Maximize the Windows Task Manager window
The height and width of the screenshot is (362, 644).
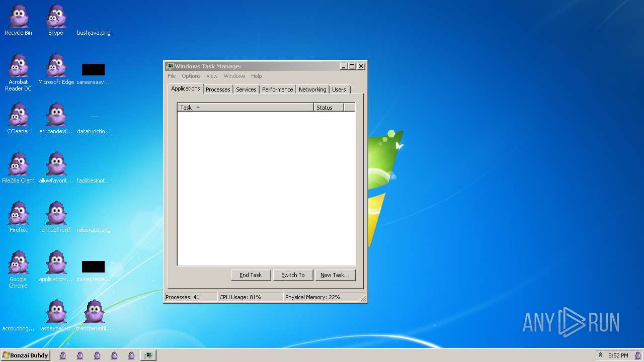[x=352, y=66]
